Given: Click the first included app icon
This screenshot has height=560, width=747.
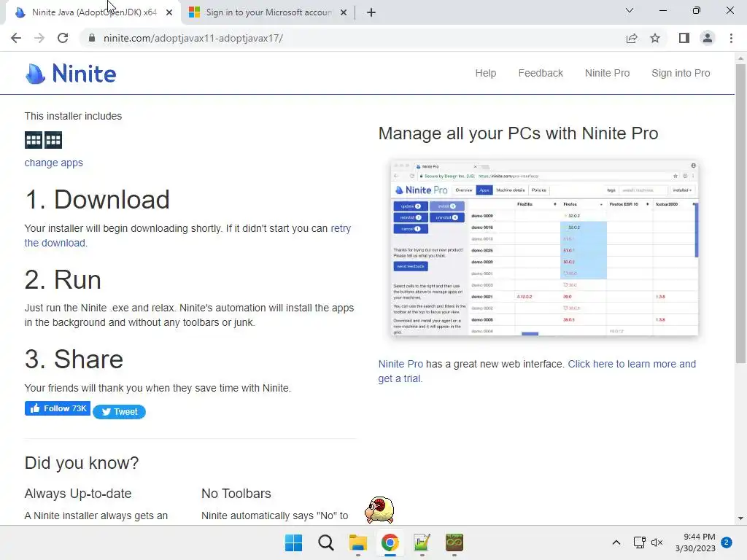Looking at the screenshot, I should click(x=34, y=140).
